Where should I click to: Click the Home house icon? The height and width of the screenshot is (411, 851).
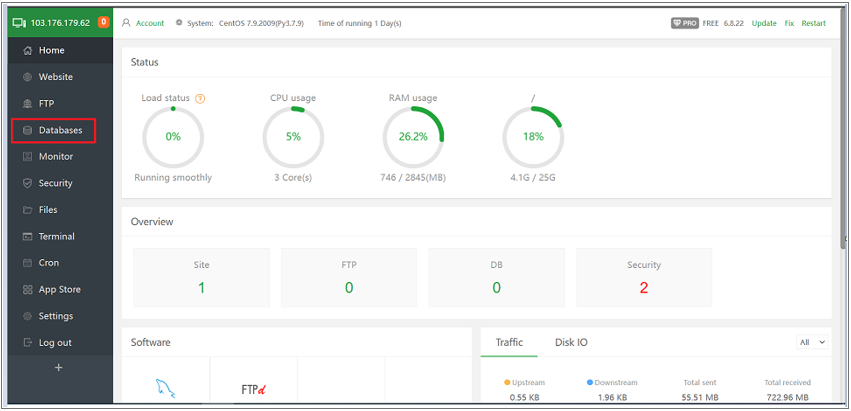tap(28, 50)
